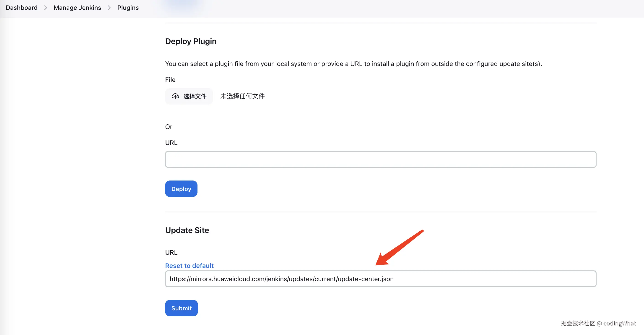
Task: Click the 未选择任何文件 file status text
Action: point(242,96)
